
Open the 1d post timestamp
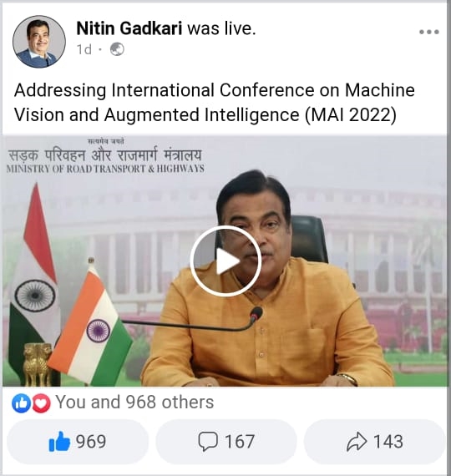(x=84, y=49)
